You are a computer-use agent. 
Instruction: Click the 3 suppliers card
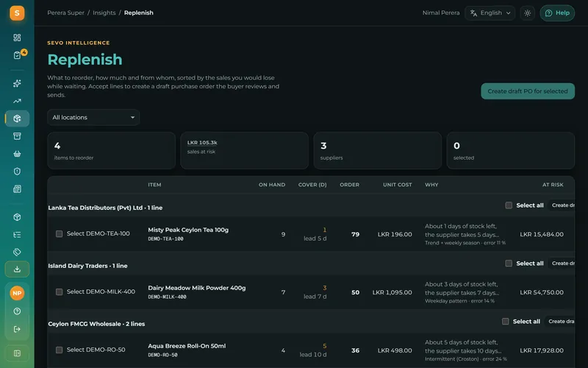[378, 150]
